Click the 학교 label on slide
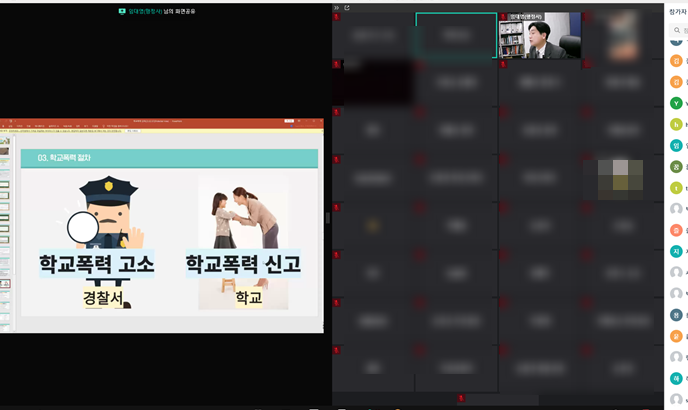Viewport: 688px width, 410px height. (249, 298)
